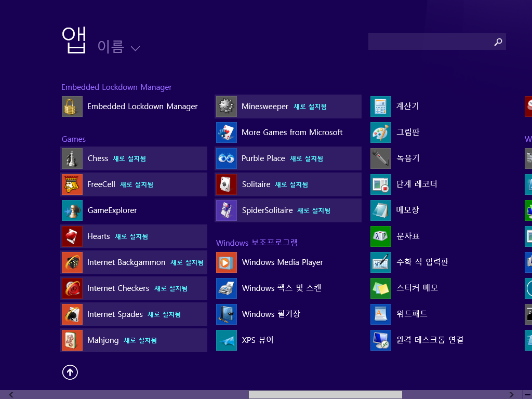Click the search magnifier icon
Image resolution: width=532 pixels, height=399 pixels.
498,42
